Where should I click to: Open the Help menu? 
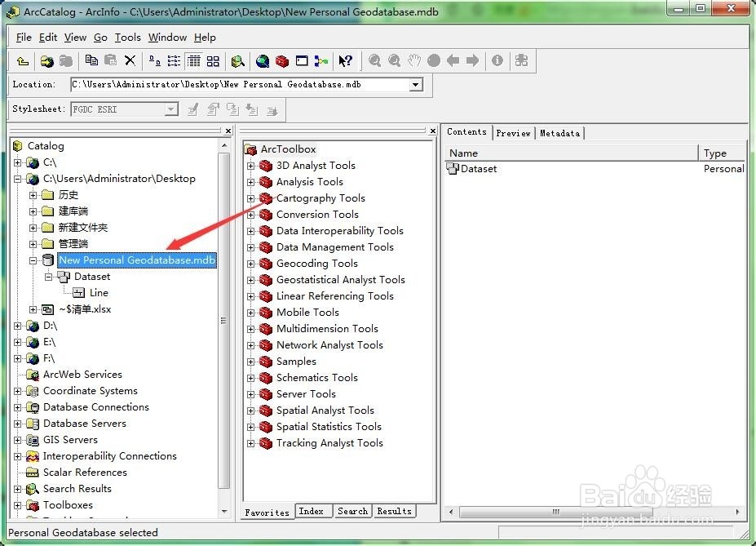click(x=205, y=38)
